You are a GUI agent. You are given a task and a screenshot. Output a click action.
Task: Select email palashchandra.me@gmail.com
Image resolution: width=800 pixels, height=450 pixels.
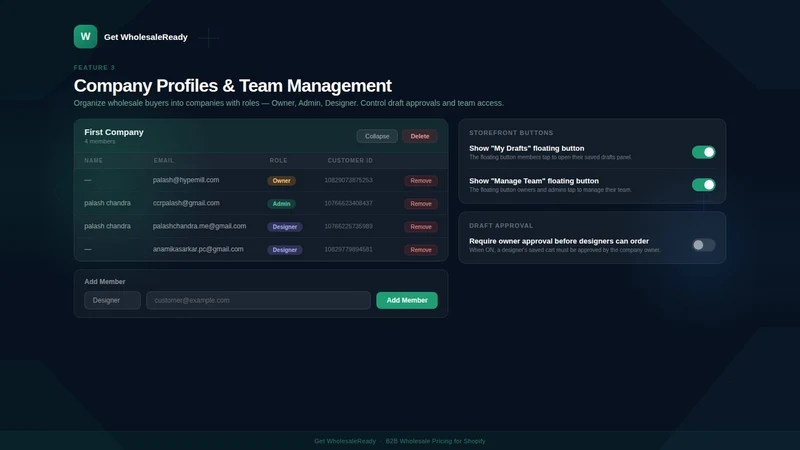pos(199,226)
